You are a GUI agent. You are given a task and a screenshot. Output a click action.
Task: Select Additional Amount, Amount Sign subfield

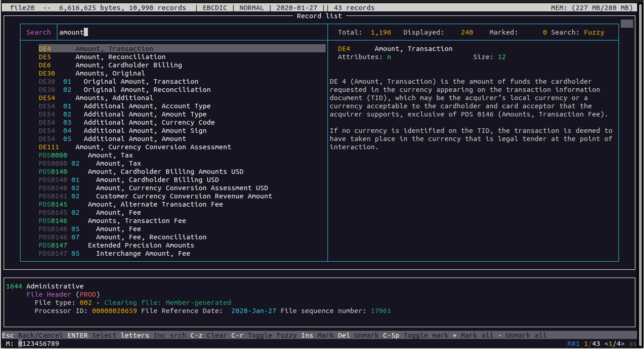tap(145, 131)
